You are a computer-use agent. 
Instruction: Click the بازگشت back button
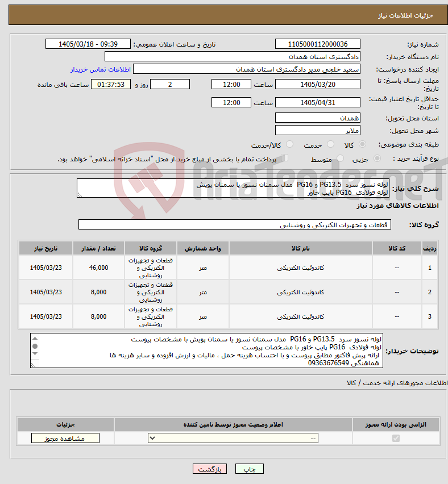pos(209,469)
